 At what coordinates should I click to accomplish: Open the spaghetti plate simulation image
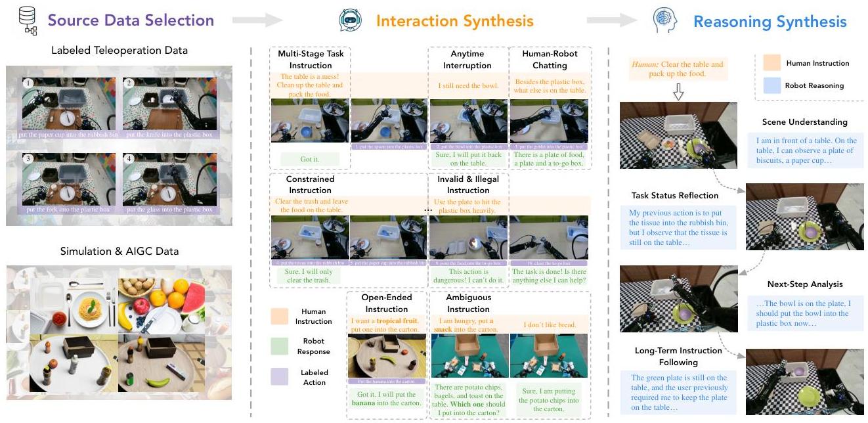point(74,305)
